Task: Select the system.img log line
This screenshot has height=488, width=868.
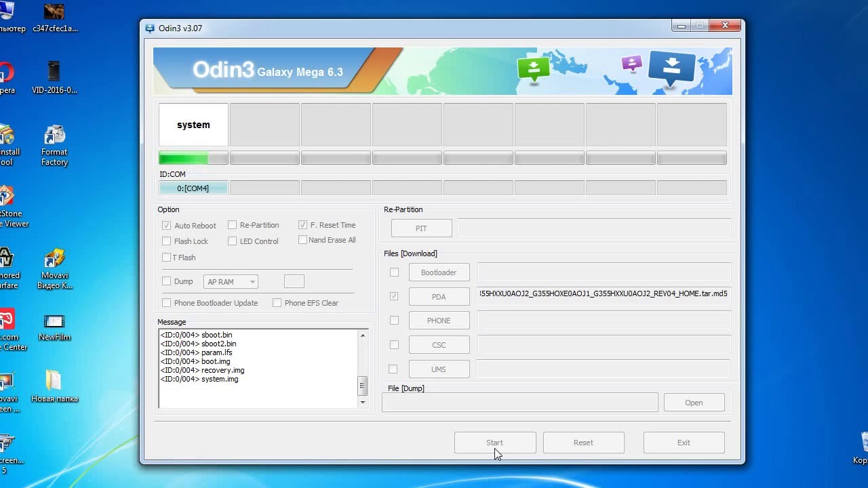Action: pyautogui.click(x=199, y=379)
